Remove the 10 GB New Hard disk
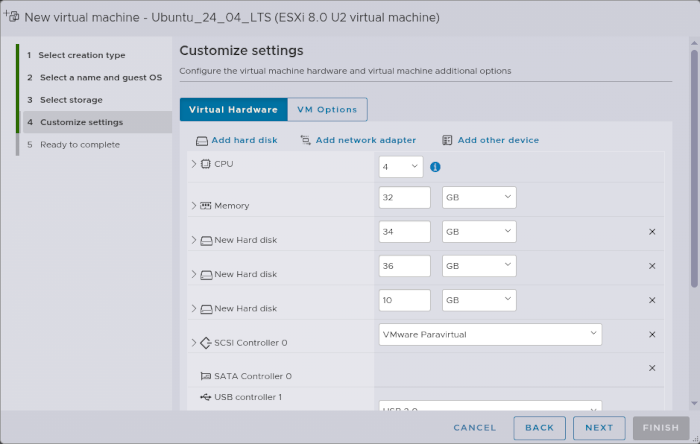 pyautogui.click(x=652, y=300)
